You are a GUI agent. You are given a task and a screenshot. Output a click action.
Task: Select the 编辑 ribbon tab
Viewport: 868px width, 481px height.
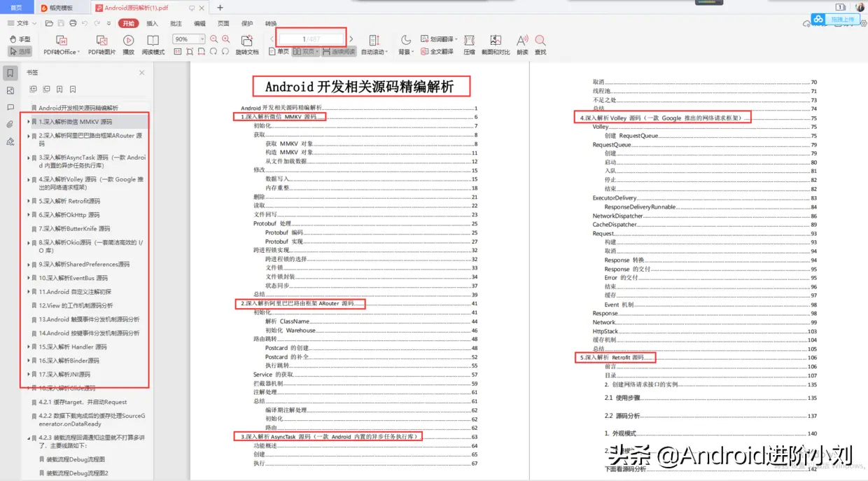click(199, 23)
